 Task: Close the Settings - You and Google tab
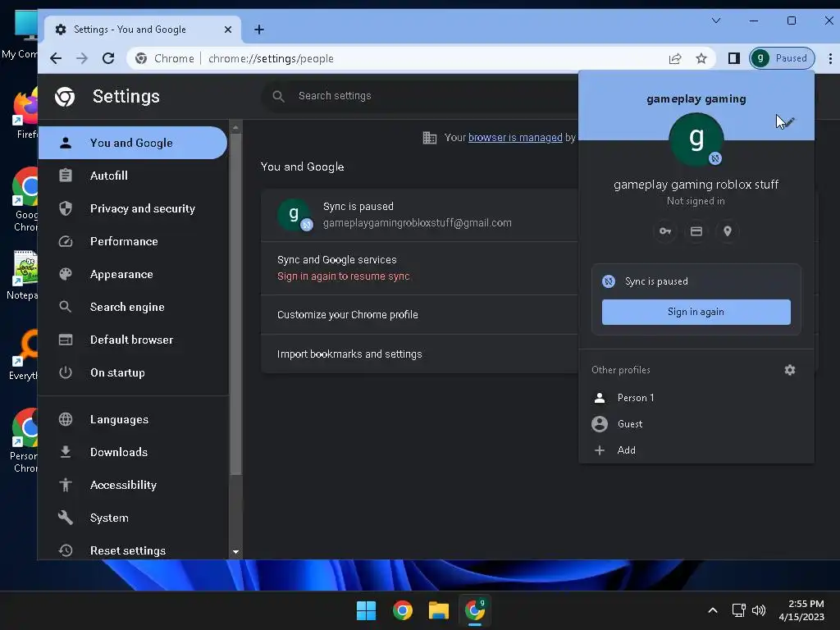(228, 30)
